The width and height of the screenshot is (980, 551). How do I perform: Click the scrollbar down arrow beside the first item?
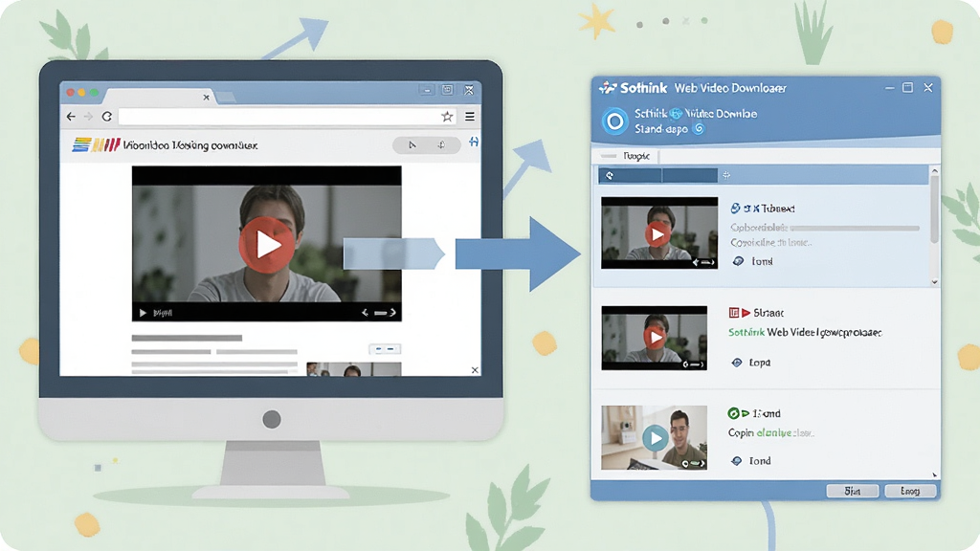click(935, 282)
